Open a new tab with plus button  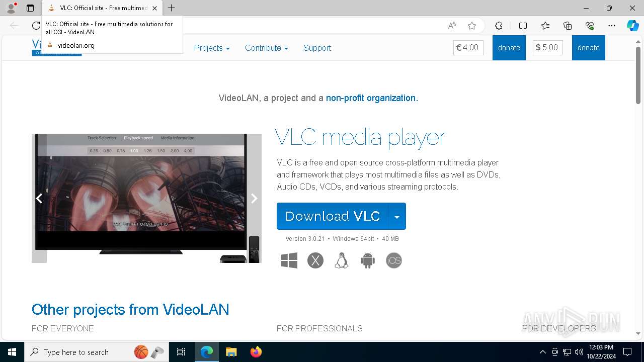point(172,8)
